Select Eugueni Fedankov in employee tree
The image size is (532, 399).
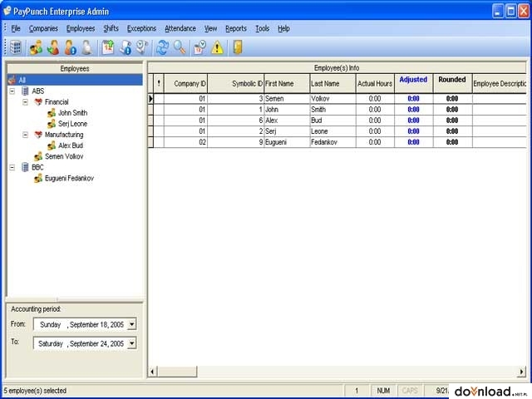(69, 178)
